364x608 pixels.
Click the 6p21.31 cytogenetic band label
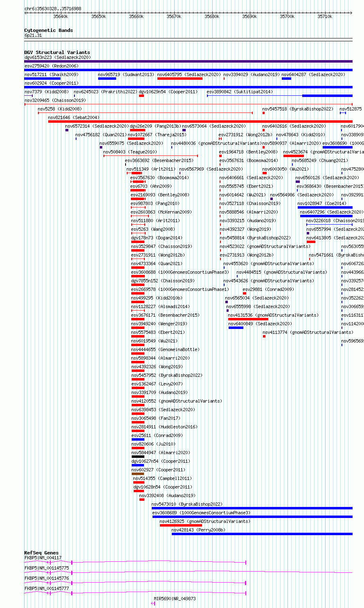coord(33,36)
